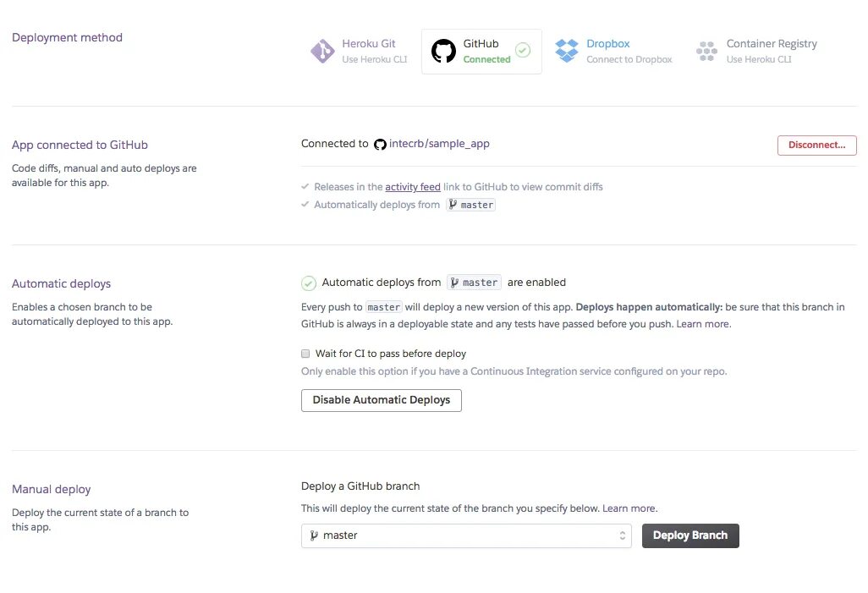868x593 pixels.
Task: Click the dropdown arrows on branch selector
Action: coord(623,535)
